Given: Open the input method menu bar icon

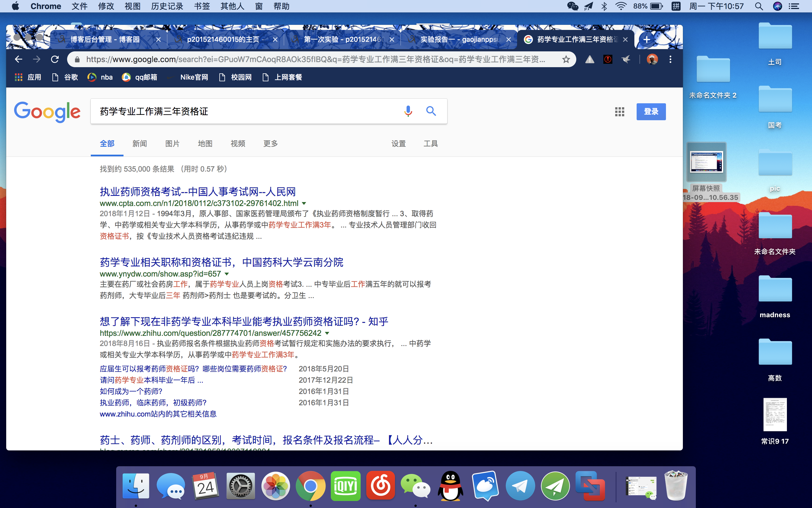Looking at the screenshot, I should (676, 6).
